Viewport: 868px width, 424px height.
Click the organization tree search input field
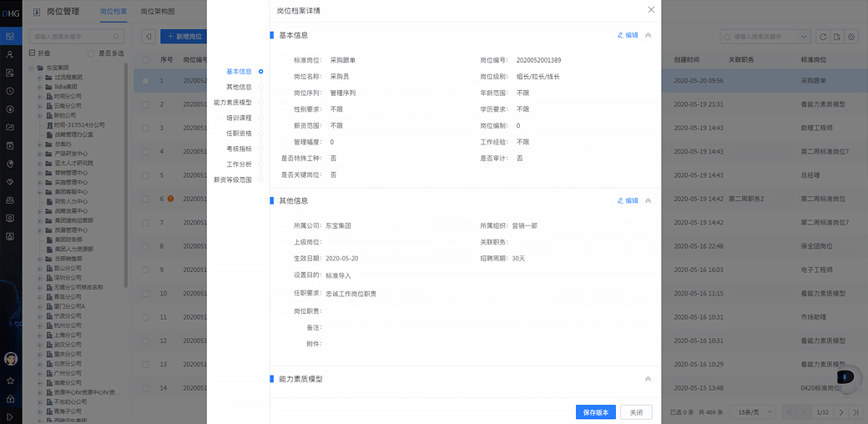(77, 37)
